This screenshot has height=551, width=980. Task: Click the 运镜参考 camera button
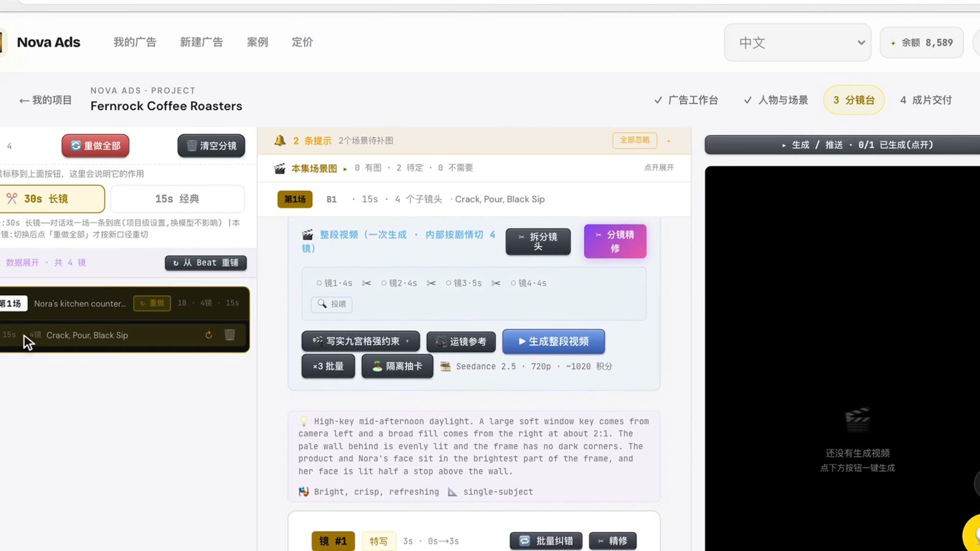click(x=461, y=342)
